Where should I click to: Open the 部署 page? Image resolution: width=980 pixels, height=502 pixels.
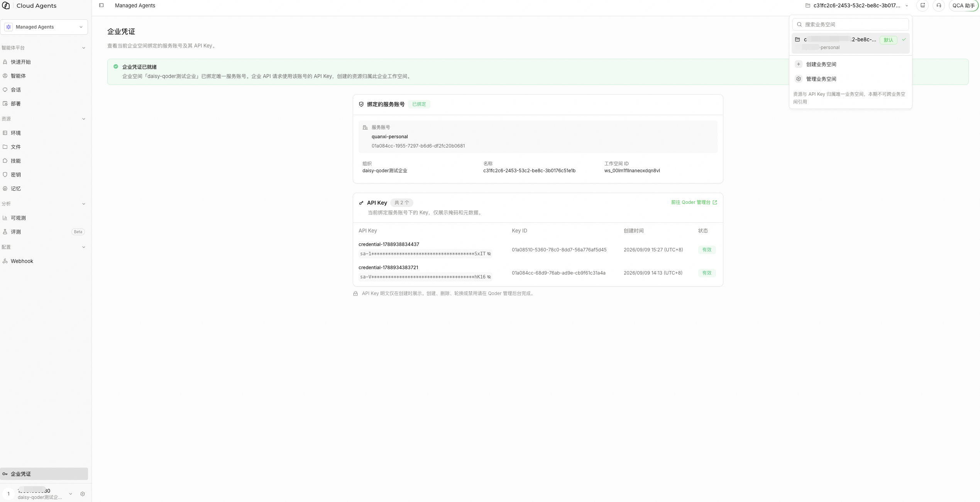point(44,103)
